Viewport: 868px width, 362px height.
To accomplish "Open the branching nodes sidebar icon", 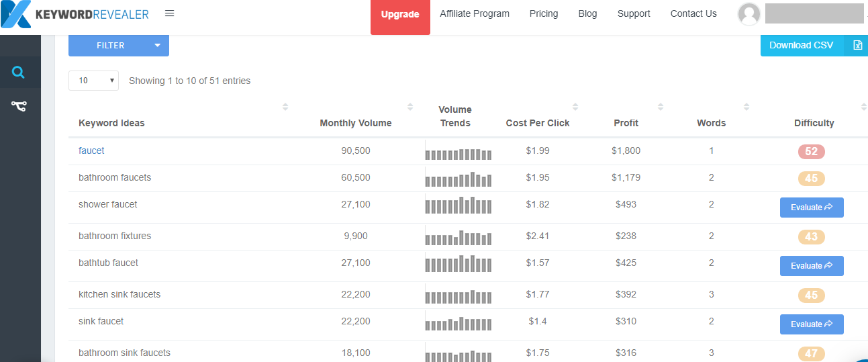I will click(x=19, y=106).
